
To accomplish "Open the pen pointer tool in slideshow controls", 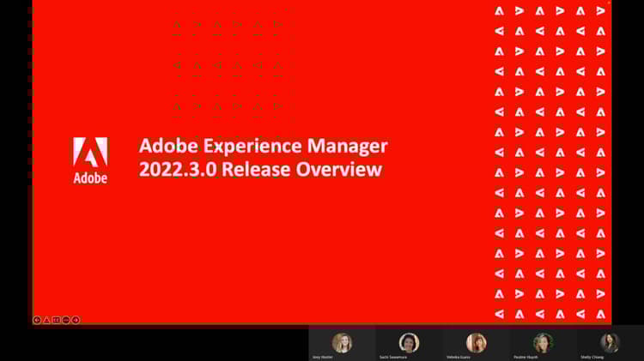I will tap(47, 320).
